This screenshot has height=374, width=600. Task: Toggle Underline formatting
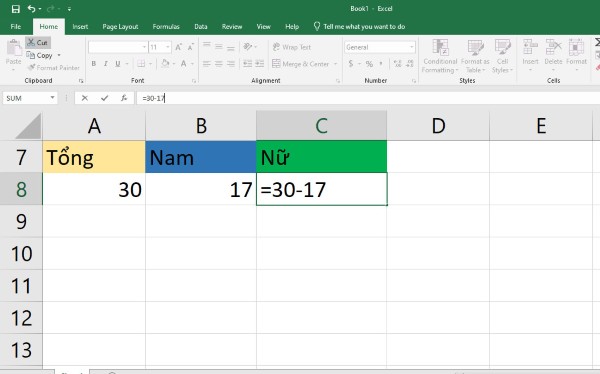click(x=118, y=64)
